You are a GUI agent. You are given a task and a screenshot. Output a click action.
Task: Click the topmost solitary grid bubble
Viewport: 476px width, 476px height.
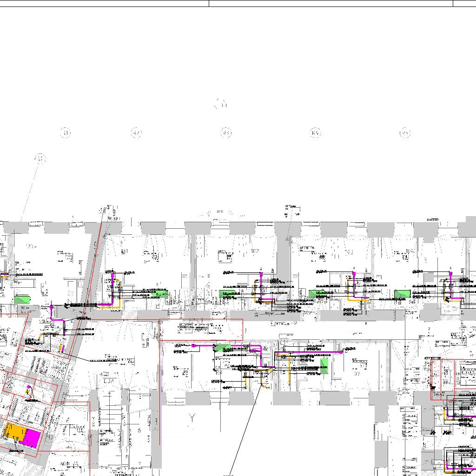(220, 105)
